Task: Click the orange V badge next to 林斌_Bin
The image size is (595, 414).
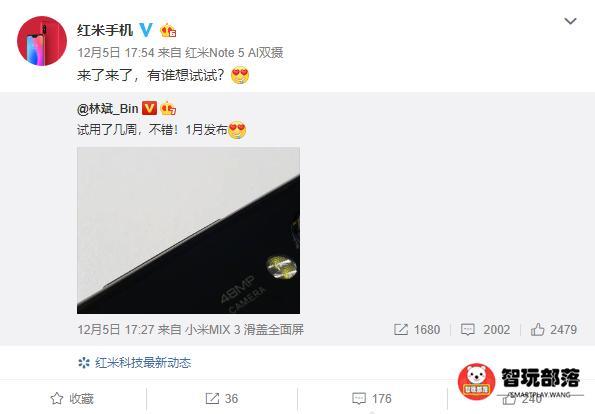Action: [x=149, y=109]
